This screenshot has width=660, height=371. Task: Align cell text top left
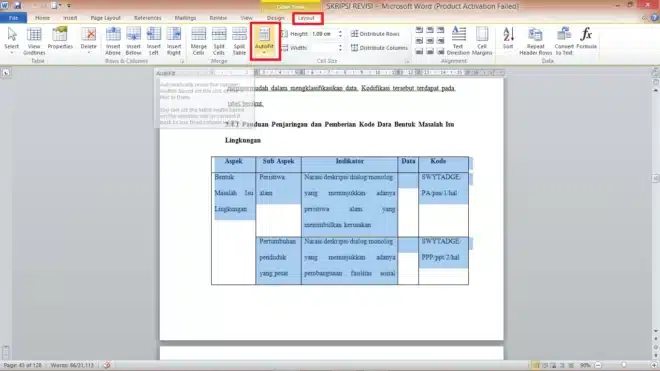(x=419, y=30)
